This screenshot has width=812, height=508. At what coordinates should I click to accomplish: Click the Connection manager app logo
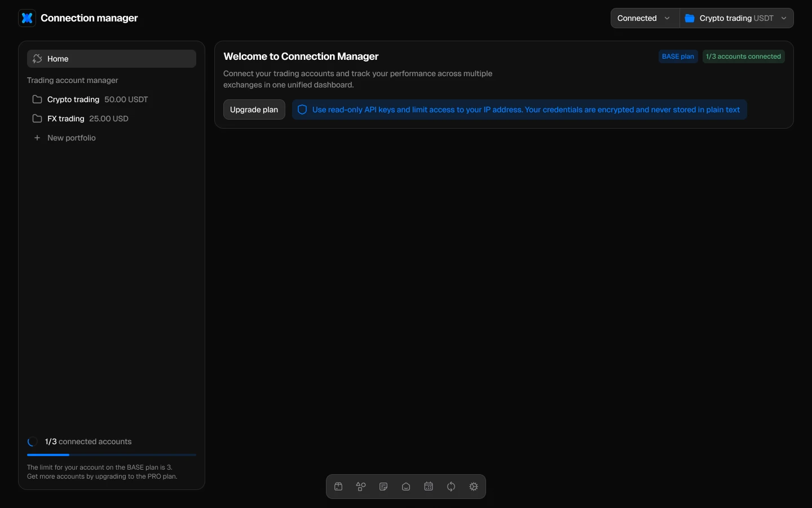pyautogui.click(x=27, y=18)
